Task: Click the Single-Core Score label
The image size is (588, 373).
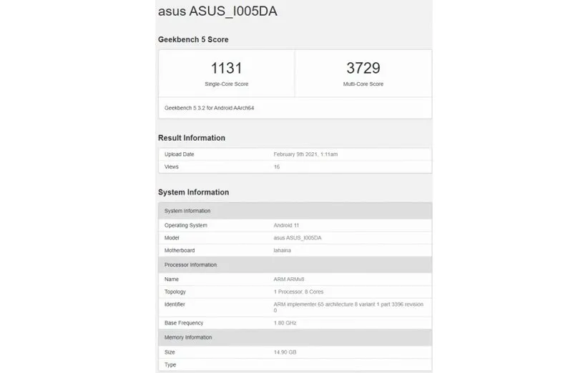Action: pos(226,84)
